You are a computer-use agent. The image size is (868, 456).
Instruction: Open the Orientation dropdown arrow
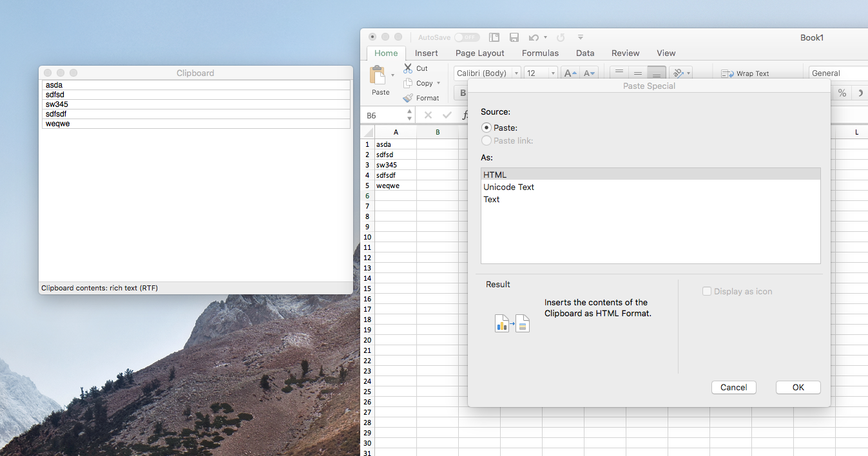tap(688, 73)
